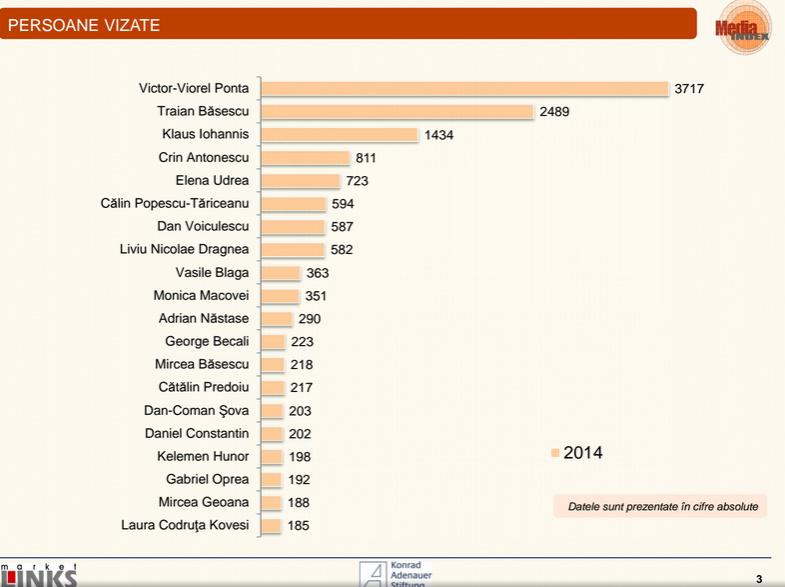Image resolution: width=785 pixels, height=587 pixels.
Task: Click the 'Datele sunt prezentate' note box
Action: click(x=661, y=506)
